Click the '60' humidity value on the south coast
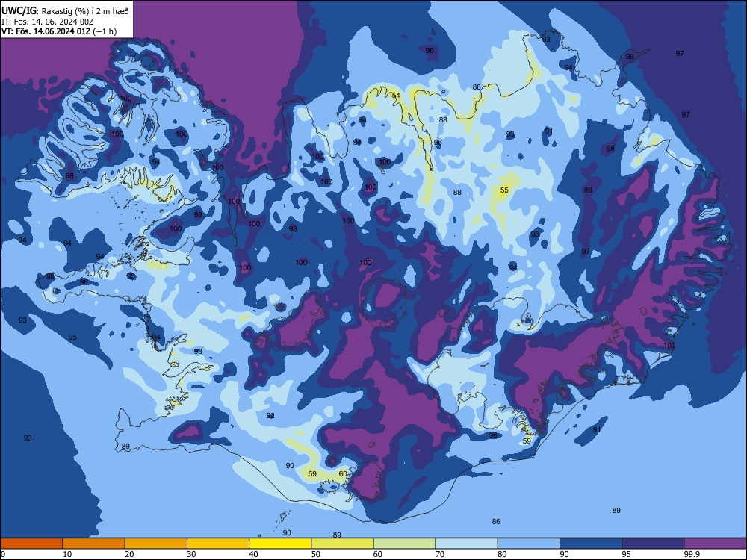The image size is (747, 560). (343, 473)
